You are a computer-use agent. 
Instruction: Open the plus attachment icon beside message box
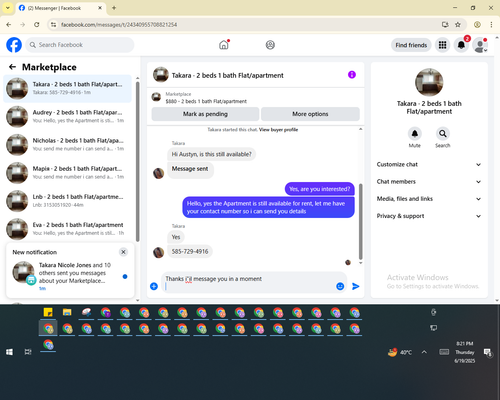pyautogui.click(x=154, y=286)
